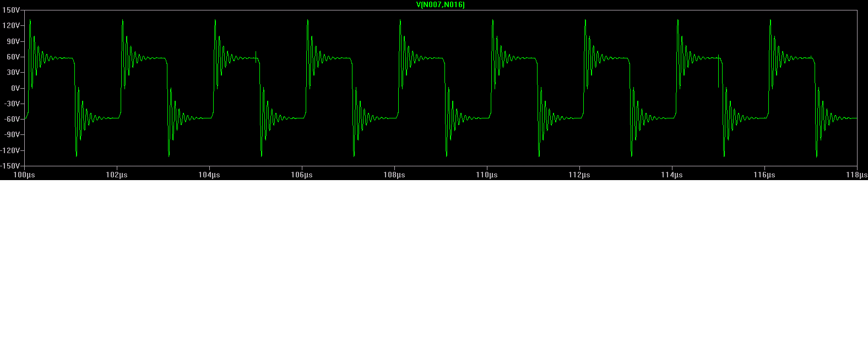Screen dimensions: 868x347
Task: Click the 116µs time axis label
Action: tap(764, 175)
